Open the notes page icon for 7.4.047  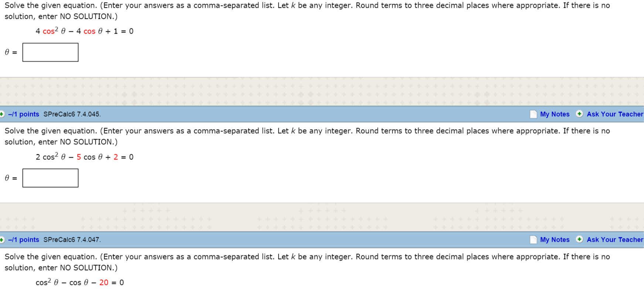pyautogui.click(x=533, y=240)
